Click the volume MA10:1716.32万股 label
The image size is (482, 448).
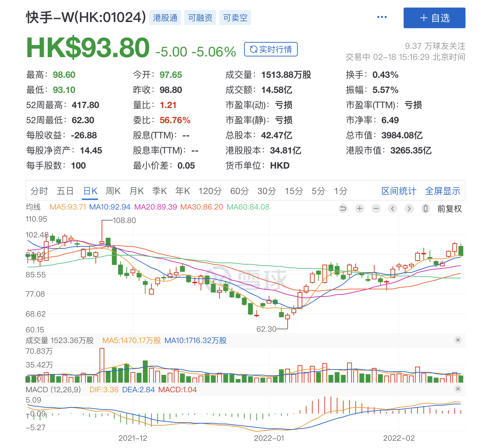(196, 340)
